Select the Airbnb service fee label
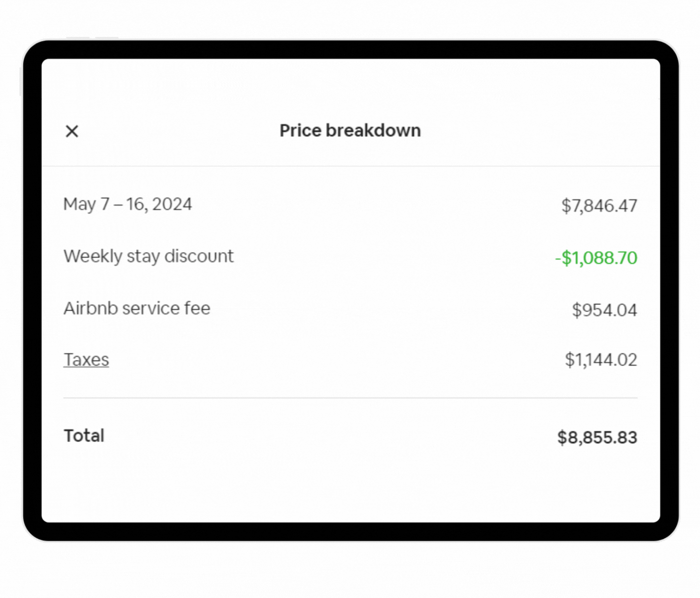Screen dimensions: 700x598 pos(137,308)
